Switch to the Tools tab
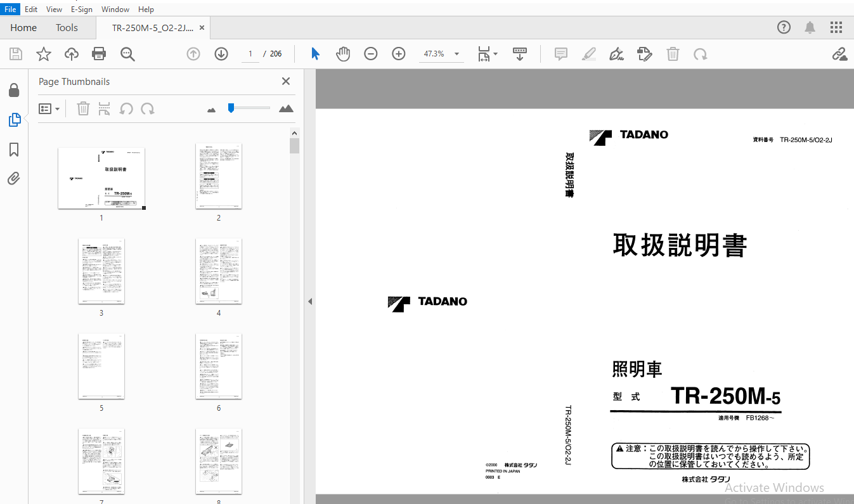The width and height of the screenshot is (854, 504). [67, 28]
